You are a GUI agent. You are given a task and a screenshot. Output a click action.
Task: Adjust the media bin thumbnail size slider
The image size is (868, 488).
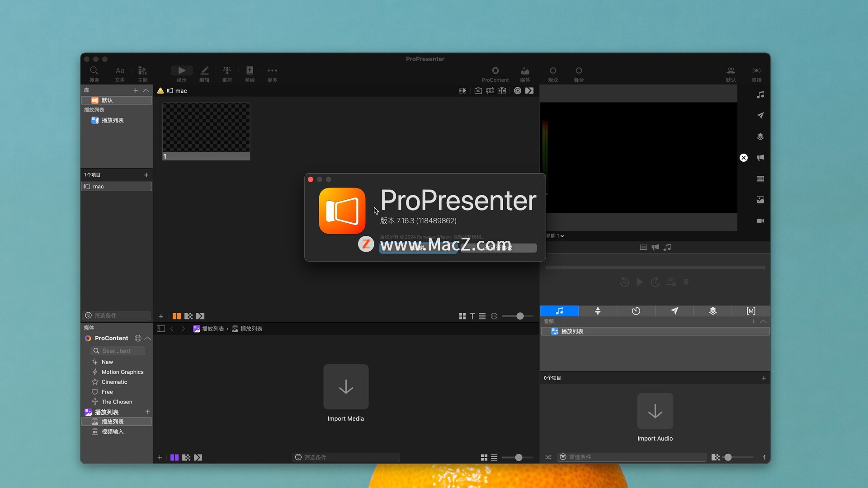point(518,458)
